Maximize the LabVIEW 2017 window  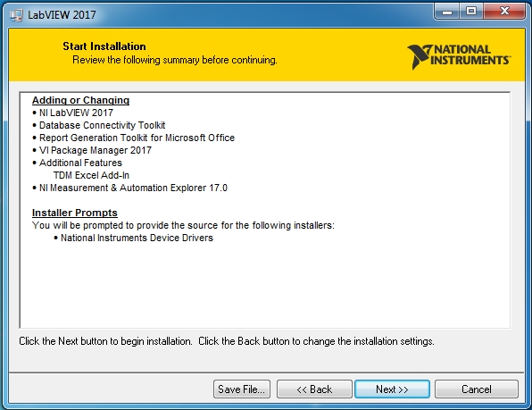click(x=471, y=12)
